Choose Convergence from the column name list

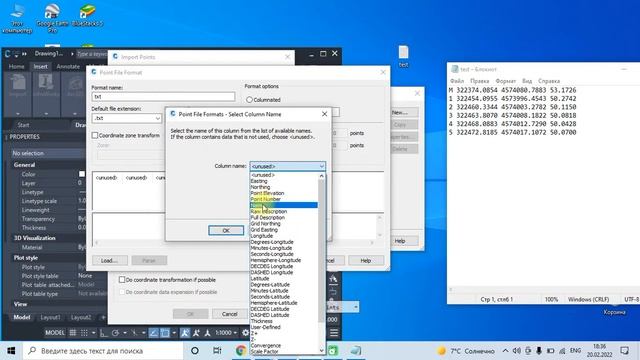[x=284, y=345]
